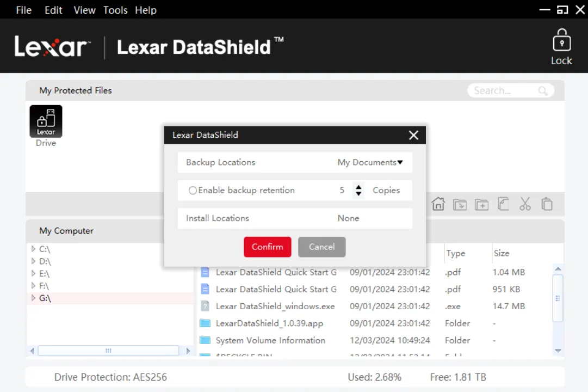Image resolution: width=588 pixels, height=392 pixels.
Task: Click the Paste clipboard icon
Action: [547, 204]
